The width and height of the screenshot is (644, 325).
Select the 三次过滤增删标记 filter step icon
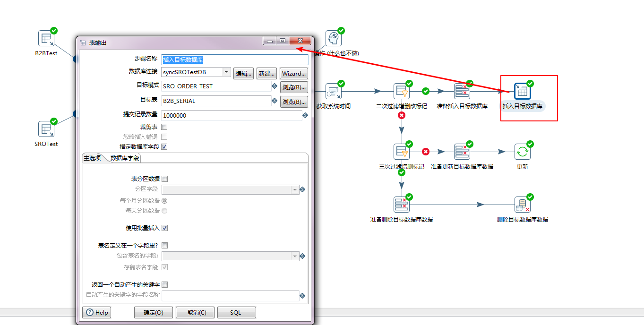coord(402,152)
